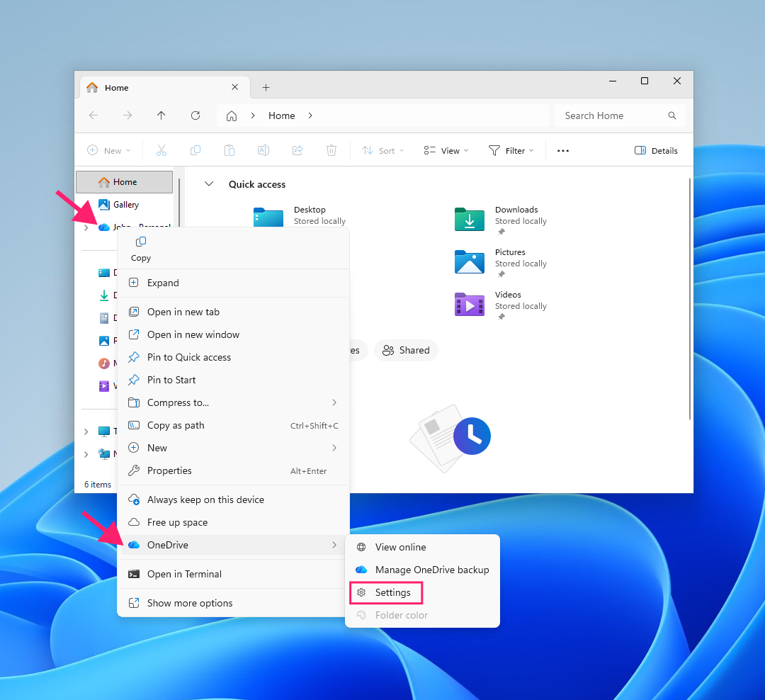The width and height of the screenshot is (765, 700).
Task: Click the Network icon in the sidebar
Action: click(104, 454)
